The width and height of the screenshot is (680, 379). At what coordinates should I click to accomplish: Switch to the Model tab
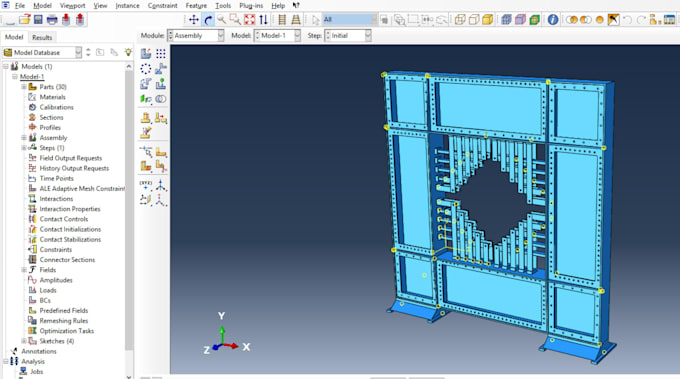pos(14,37)
